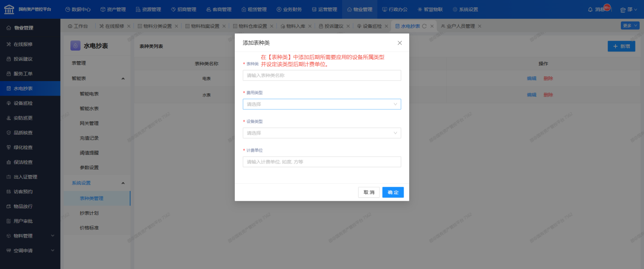Open the user account dropdown
The width and height of the screenshot is (644, 269).
point(629,9)
